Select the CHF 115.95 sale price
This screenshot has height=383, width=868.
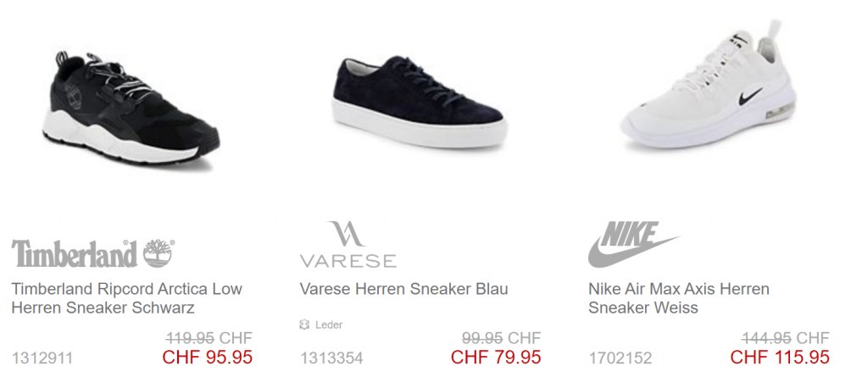click(x=780, y=357)
